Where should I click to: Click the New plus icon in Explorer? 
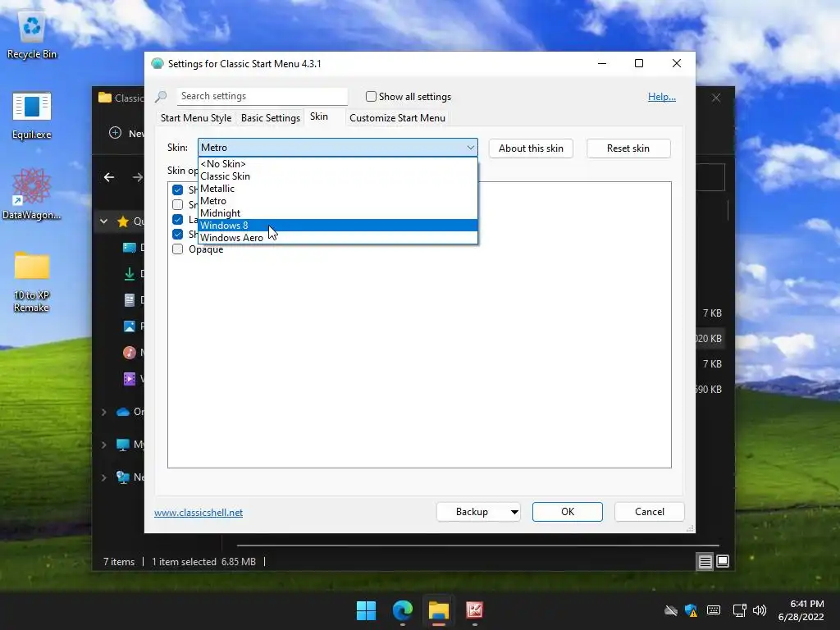point(115,133)
